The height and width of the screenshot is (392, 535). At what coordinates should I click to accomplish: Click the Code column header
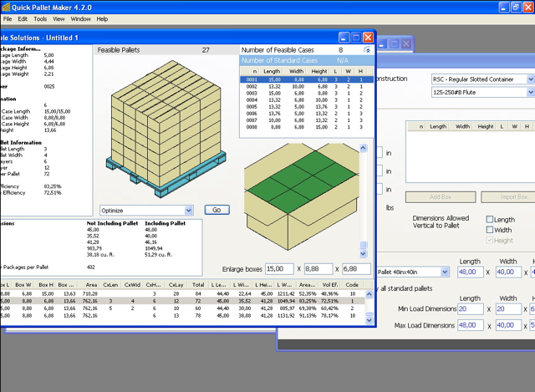tap(352, 284)
